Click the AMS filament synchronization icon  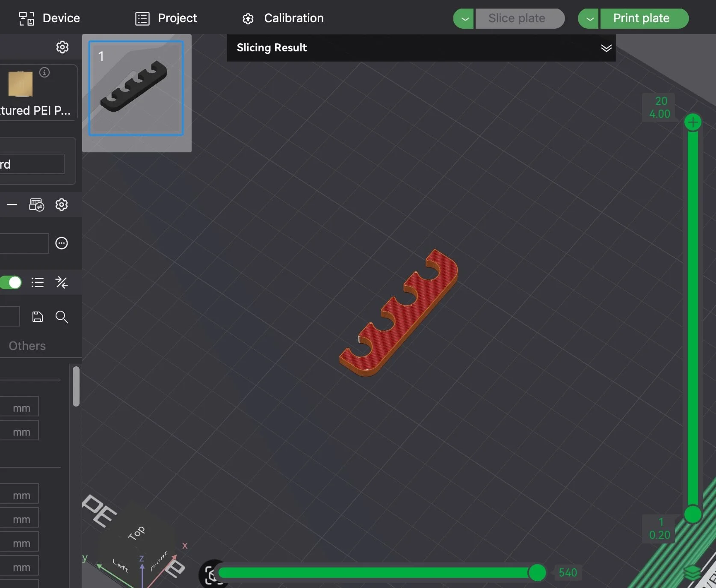point(36,205)
